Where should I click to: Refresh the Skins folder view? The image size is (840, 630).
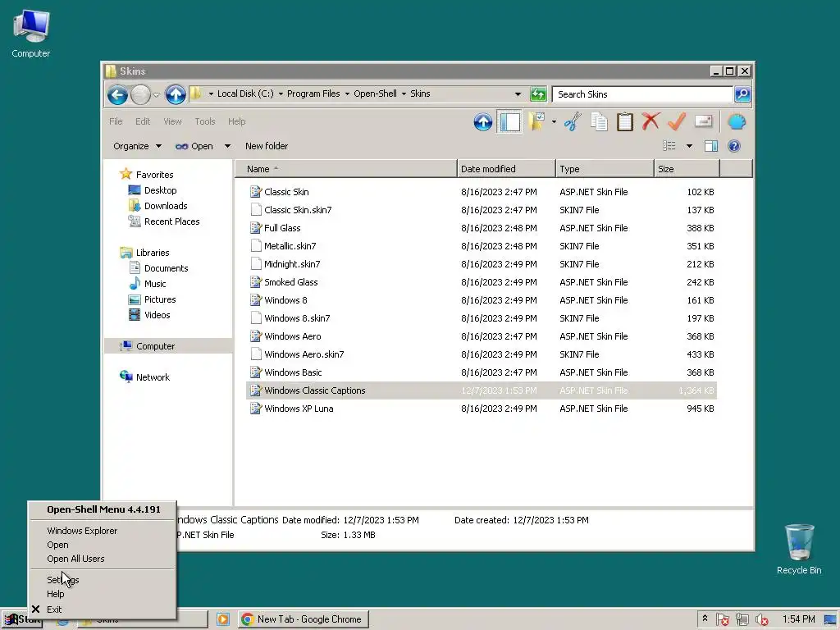point(538,94)
